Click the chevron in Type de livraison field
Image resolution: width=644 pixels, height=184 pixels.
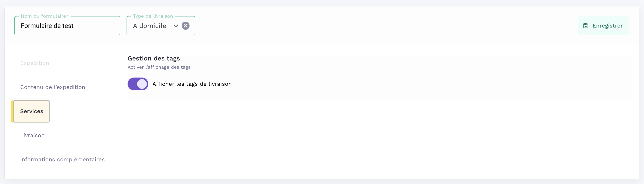pyautogui.click(x=176, y=26)
